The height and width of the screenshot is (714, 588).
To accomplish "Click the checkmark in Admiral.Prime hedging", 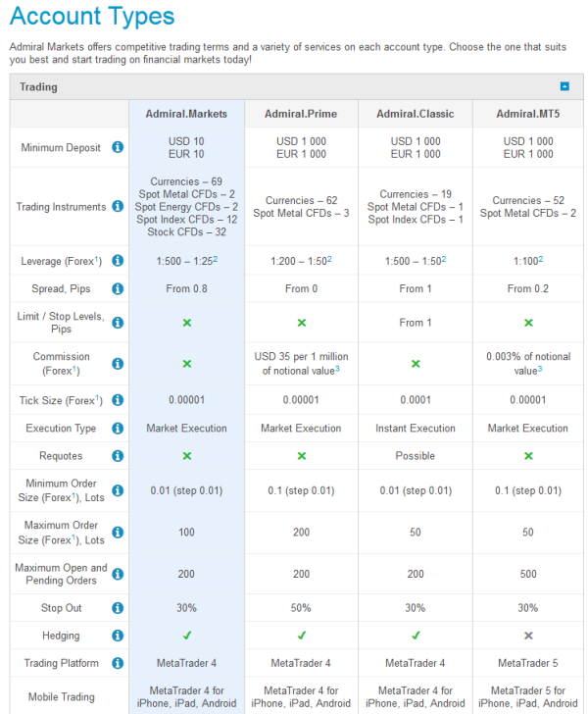I will coord(301,636).
